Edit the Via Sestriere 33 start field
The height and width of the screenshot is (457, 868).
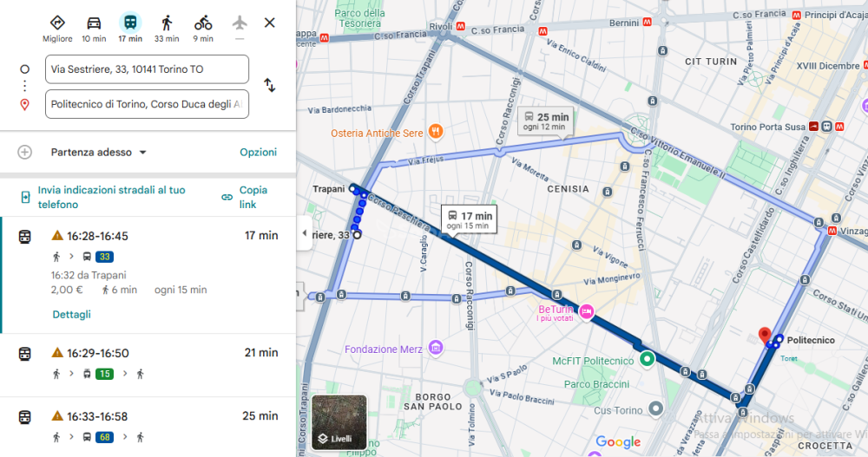click(x=147, y=69)
